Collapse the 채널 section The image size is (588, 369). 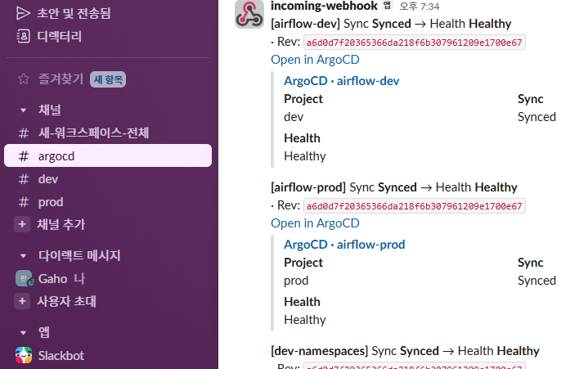[x=23, y=110]
